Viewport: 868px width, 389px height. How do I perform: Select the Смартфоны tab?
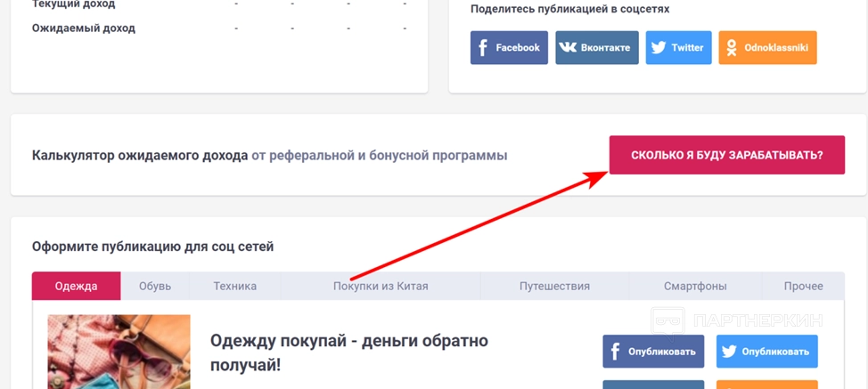pos(695,287)
